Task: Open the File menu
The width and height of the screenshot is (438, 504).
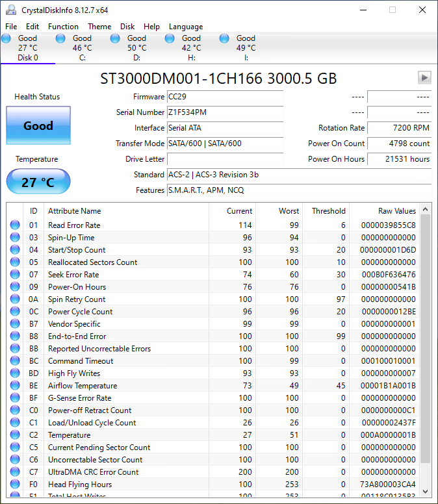Action: pos(11,27)
